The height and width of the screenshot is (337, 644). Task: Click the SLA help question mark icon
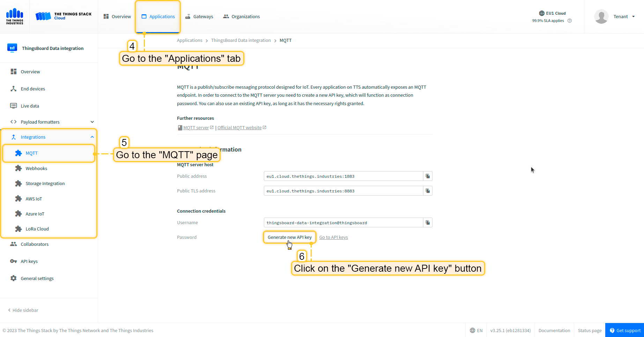570,21
